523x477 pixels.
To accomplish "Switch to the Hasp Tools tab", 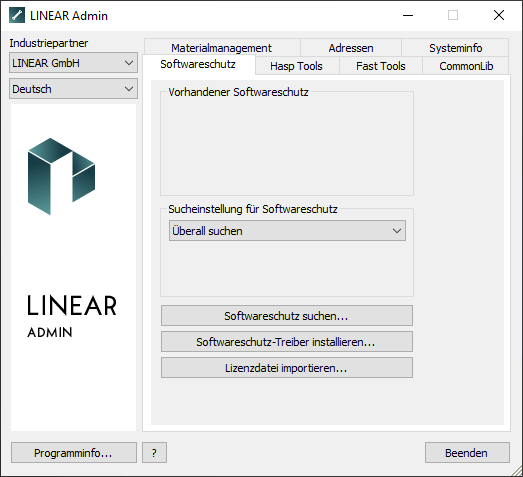I will pyautogui.click(x=297, y=66).
